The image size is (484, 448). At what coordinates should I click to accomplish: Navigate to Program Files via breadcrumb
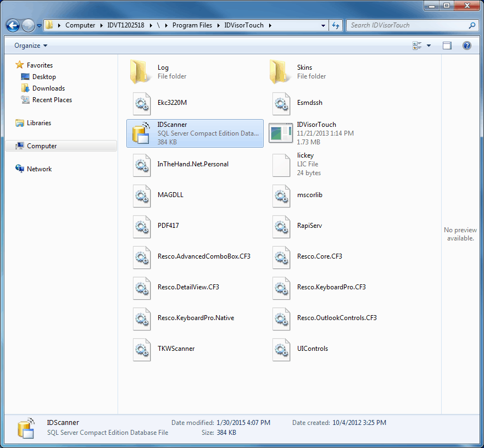tap(192, 25)
